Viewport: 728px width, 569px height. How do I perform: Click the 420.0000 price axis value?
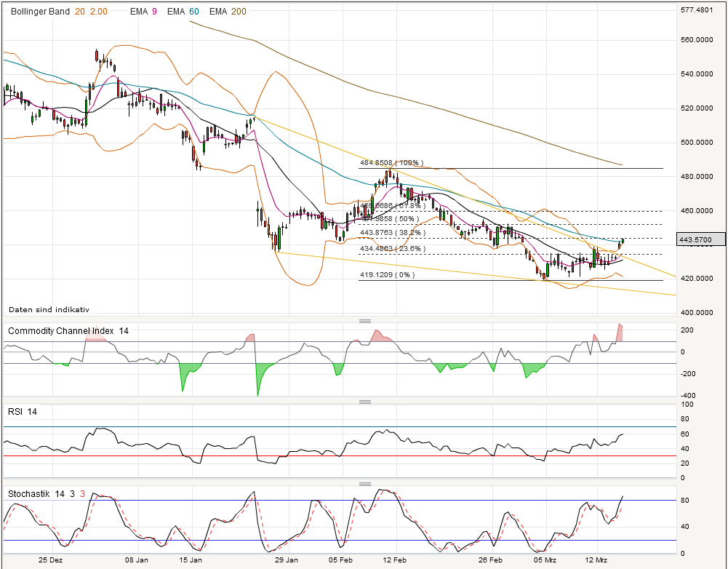click(697, 278)
